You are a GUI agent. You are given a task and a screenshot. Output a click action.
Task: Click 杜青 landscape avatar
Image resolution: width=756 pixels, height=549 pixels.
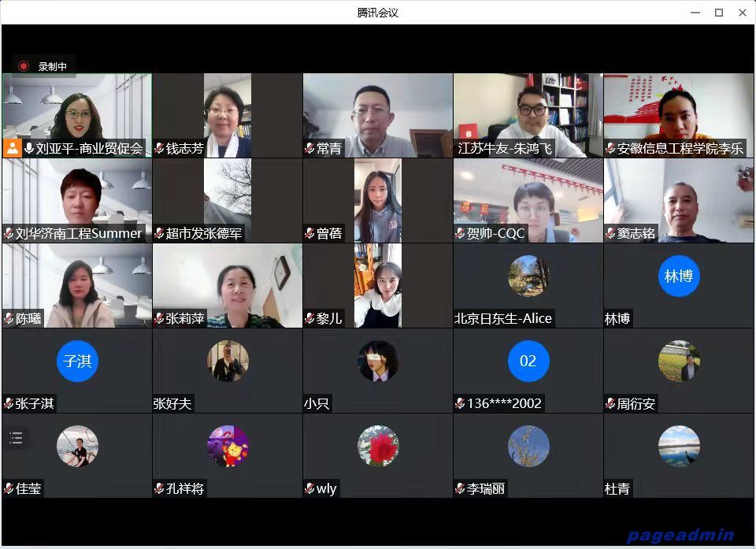679,446
